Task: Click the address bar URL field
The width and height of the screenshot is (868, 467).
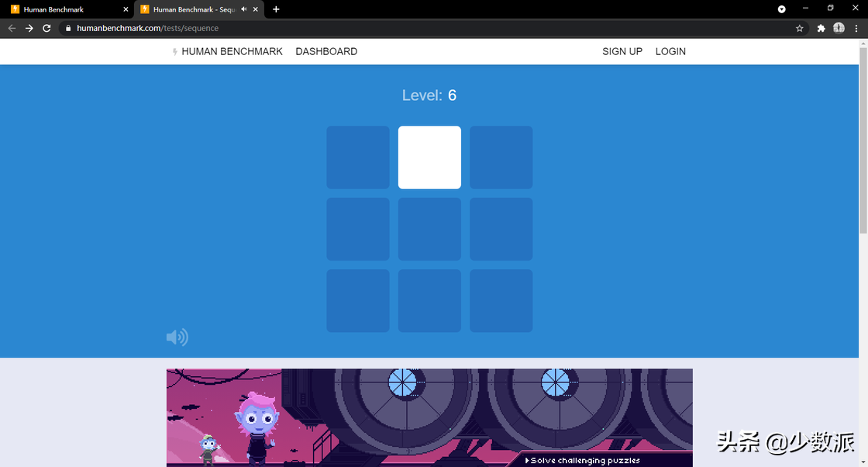Action: coord(426,28)
